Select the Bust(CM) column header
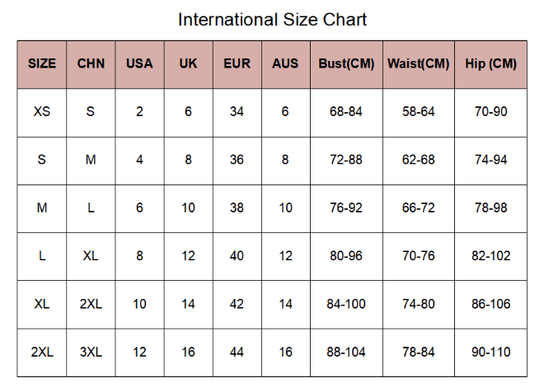Screen dimensions: 544x392 coord(346,63)
